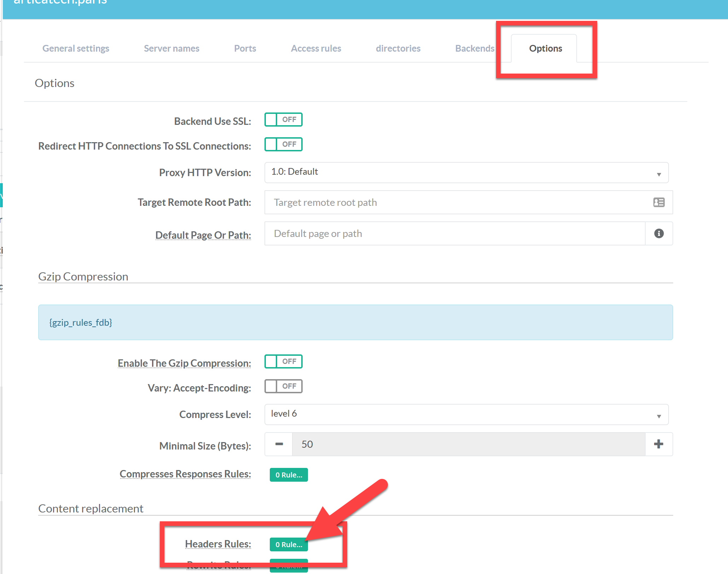Image resolution: width=728 pixels, height=574 pixels.
Task: Click into Target remote root path field
Action: [456, 202]
